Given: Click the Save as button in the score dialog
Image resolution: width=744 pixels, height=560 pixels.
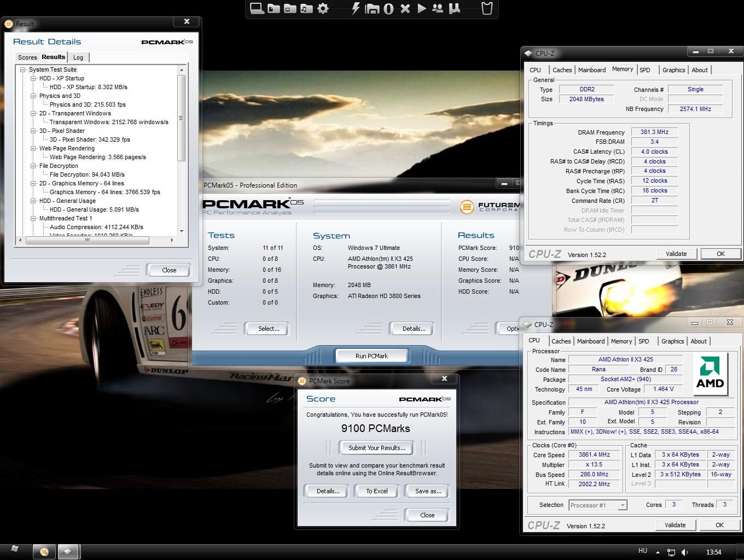Looking at the screenshot, I should [428, 491].
